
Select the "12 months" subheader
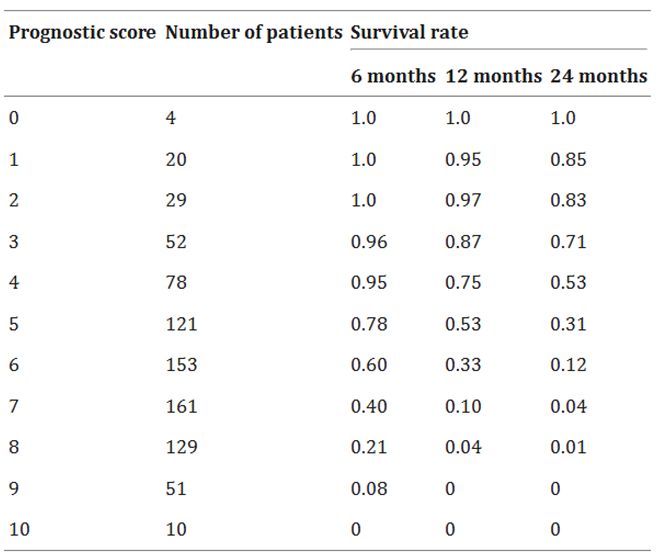coord(493,76)
